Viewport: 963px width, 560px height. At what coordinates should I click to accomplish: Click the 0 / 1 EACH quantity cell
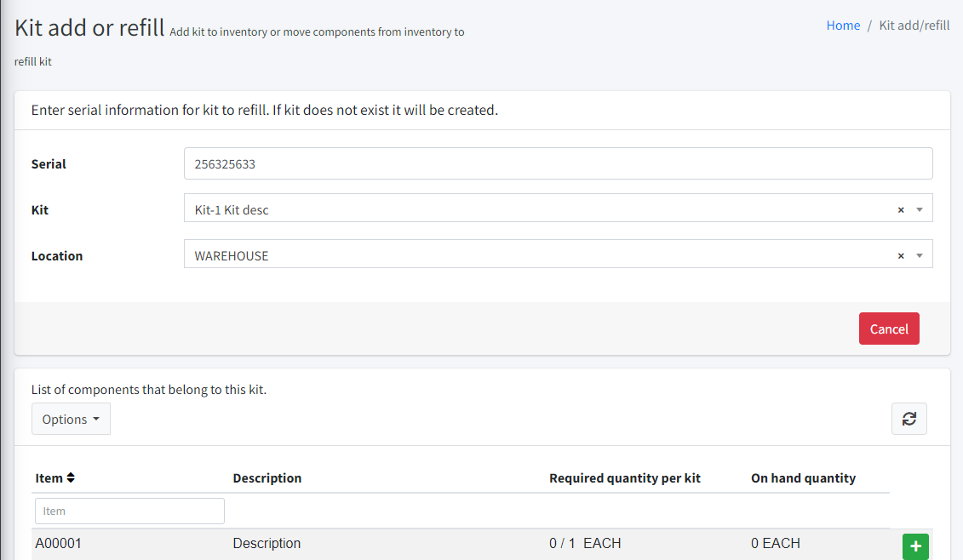[x=585, y=544]
